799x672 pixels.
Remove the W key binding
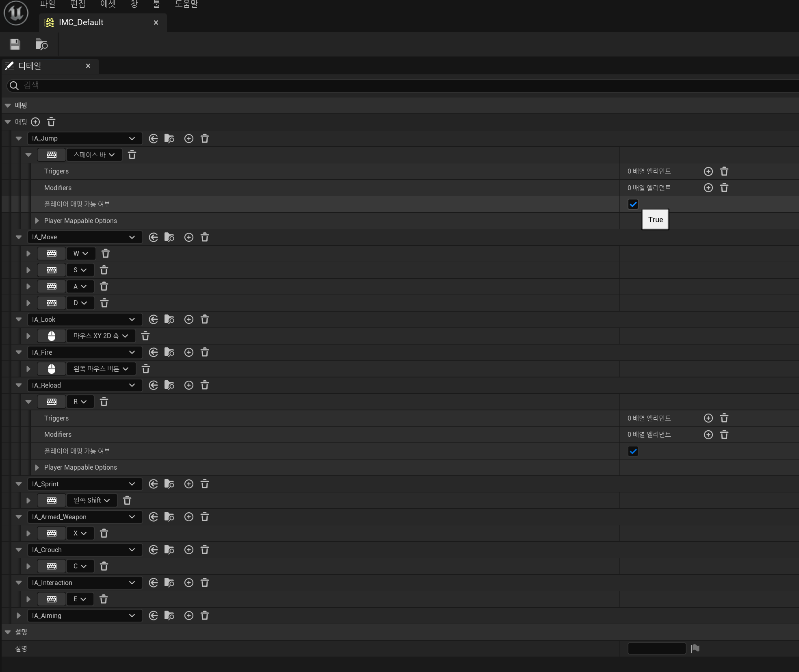(106, 254)
